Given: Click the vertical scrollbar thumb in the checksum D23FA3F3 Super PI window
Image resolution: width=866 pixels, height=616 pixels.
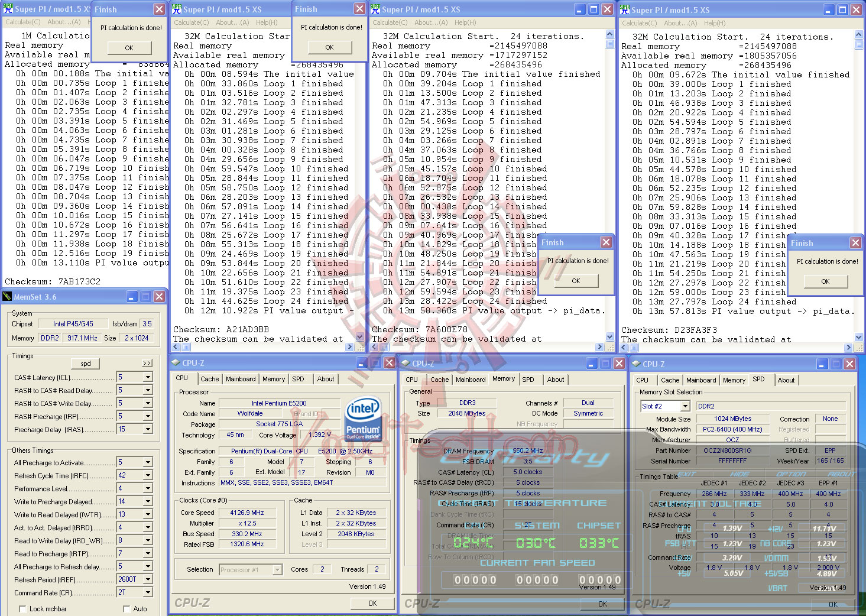Looking at the screenshot, I should [x=859, y=46].
